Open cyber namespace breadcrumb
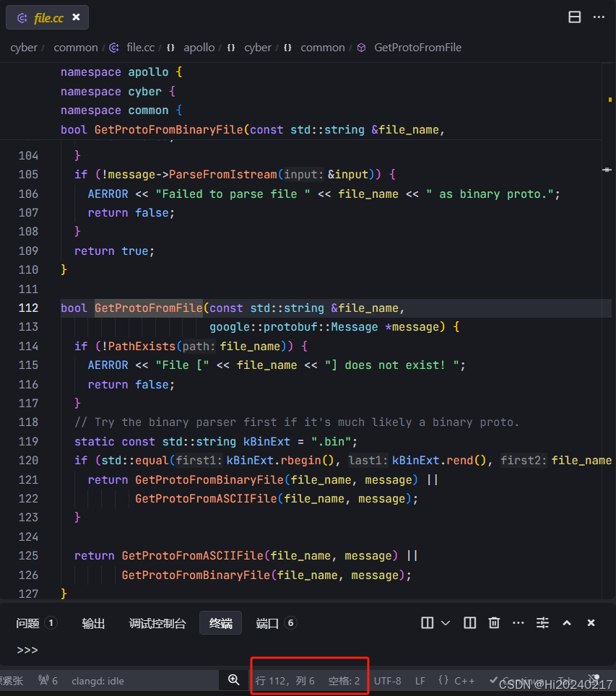 coord(258,48)
